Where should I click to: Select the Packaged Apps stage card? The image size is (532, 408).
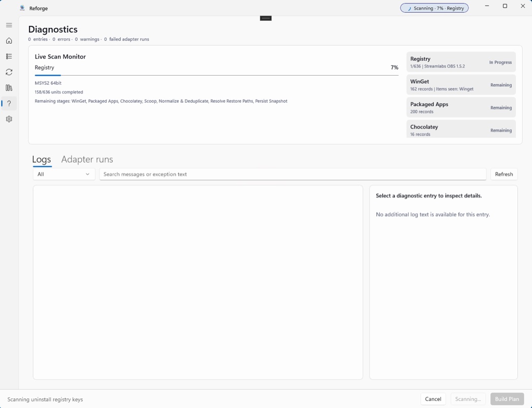[x=461, y=108]
